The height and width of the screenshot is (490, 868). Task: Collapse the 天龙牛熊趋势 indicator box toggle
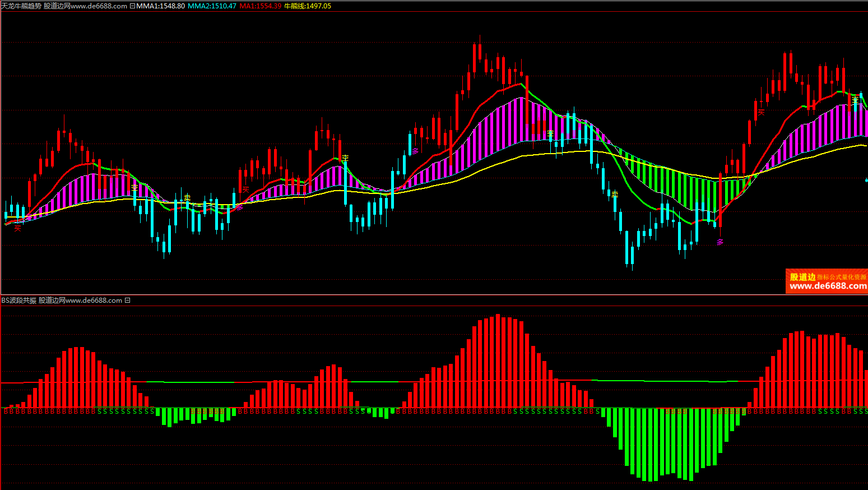pos(132,6)
